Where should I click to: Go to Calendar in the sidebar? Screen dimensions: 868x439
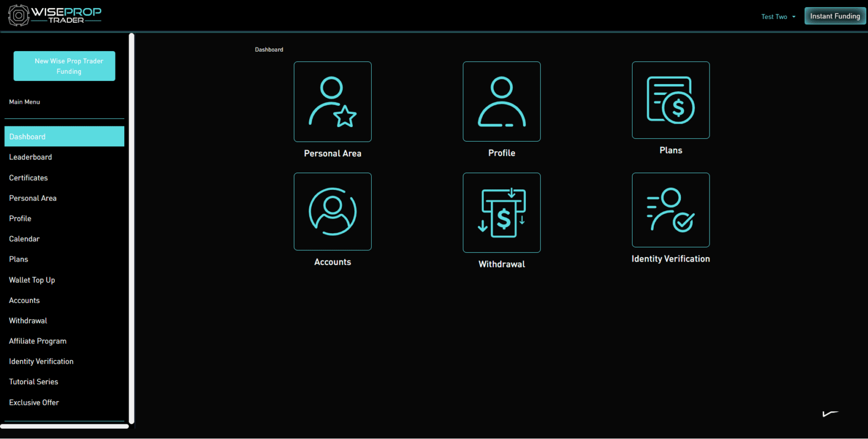(x=24, y=239)
